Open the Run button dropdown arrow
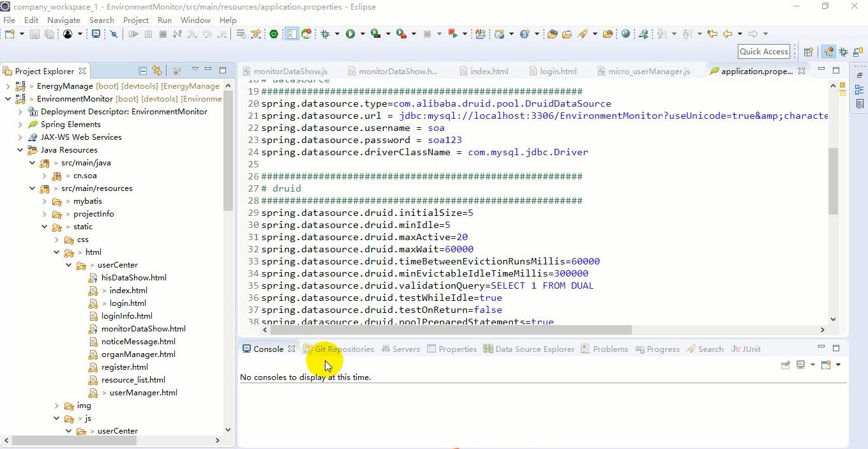The width and height of the screenshot is (868, 449). tap(363, 34)
